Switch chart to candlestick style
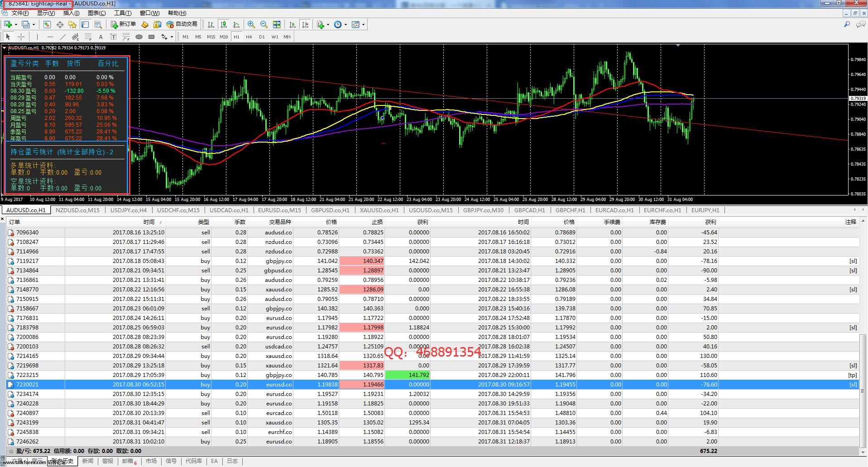868x467 pixels. click(224, 24)
